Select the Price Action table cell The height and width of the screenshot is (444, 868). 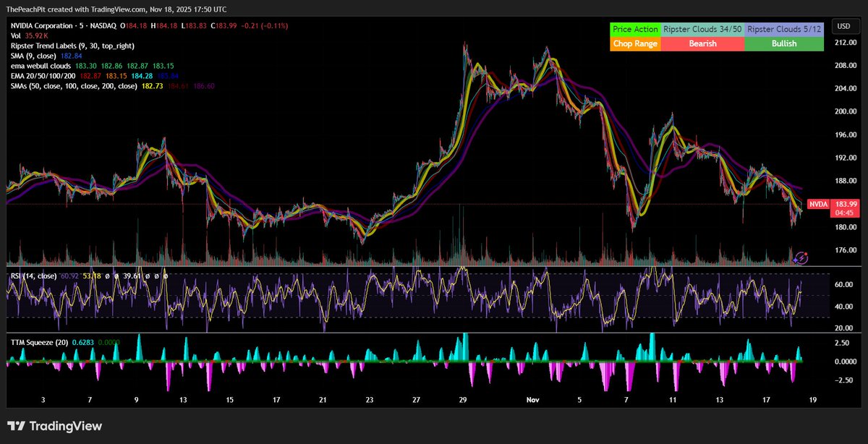[635, 30]
